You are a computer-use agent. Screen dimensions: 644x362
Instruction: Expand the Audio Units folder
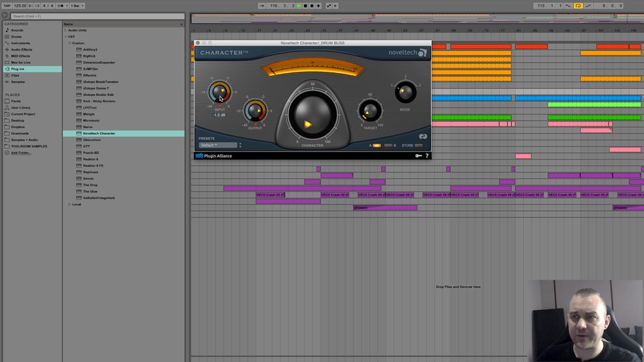pyautogui.click(x=65, y=30)
